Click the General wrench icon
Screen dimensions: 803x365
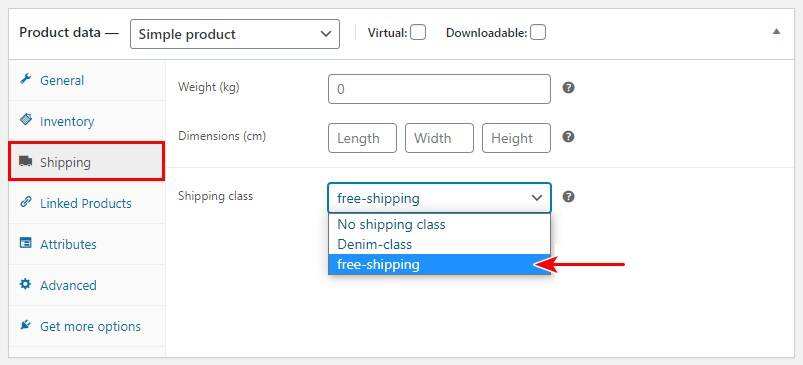point(26,80)
